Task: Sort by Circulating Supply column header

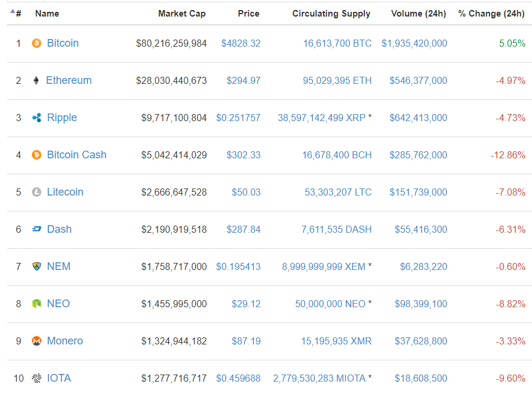Action: [331, 14]
